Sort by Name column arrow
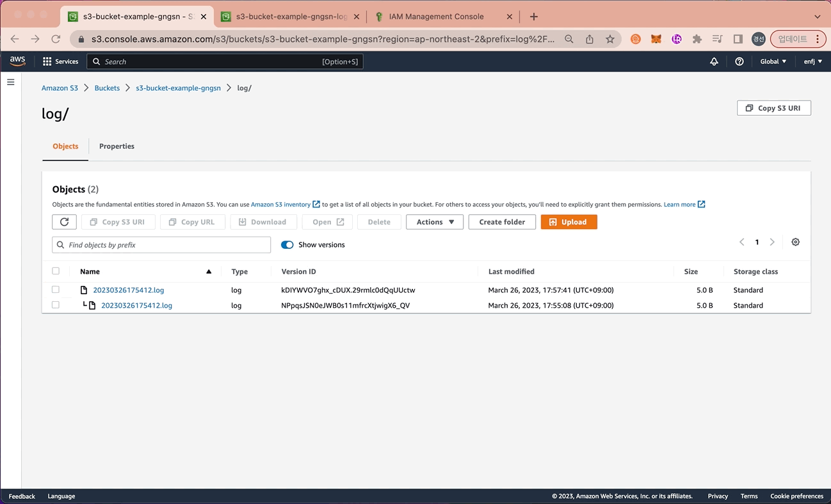The height and width of the screenshot is (504, 831). 209,272
